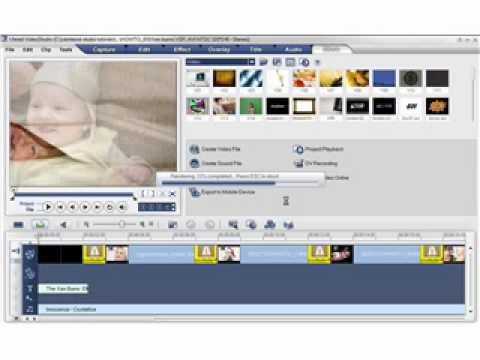Switch to the Effect step tab
Screen dimensions: 480x360
(182, 50)
